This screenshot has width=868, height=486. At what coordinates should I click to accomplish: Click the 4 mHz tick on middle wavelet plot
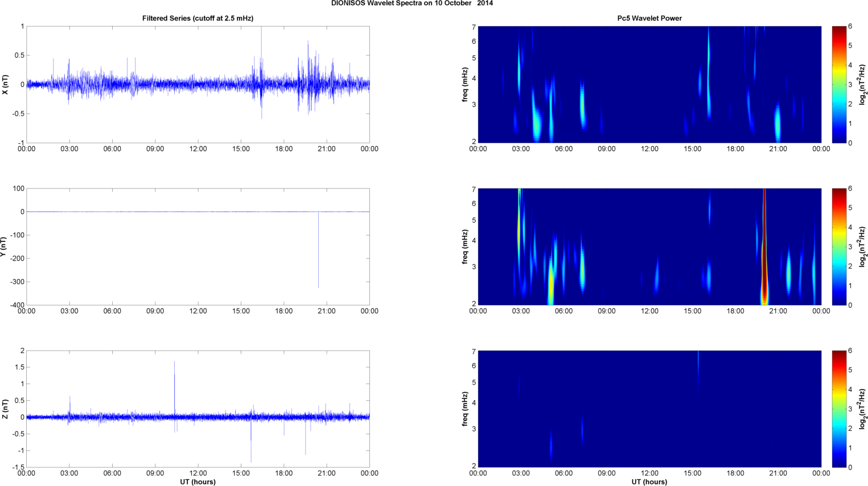pyautogui.click(x=474, y=241)
